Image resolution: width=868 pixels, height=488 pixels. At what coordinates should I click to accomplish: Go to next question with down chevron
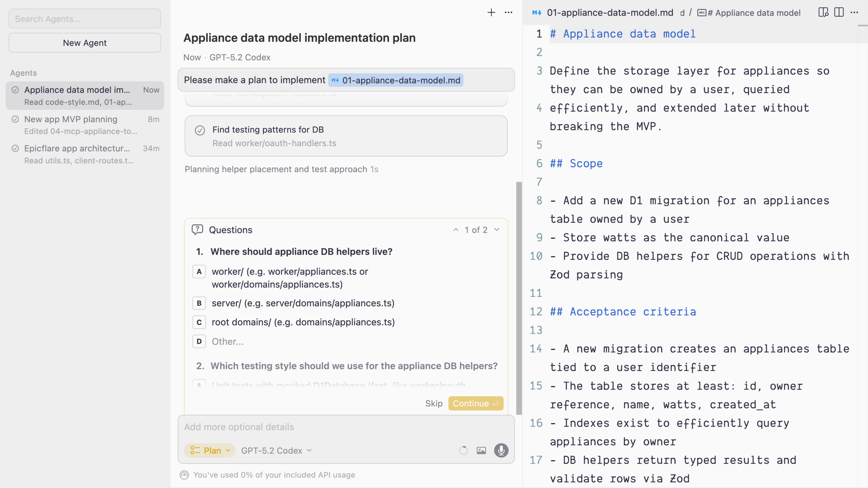pos(497,230)
